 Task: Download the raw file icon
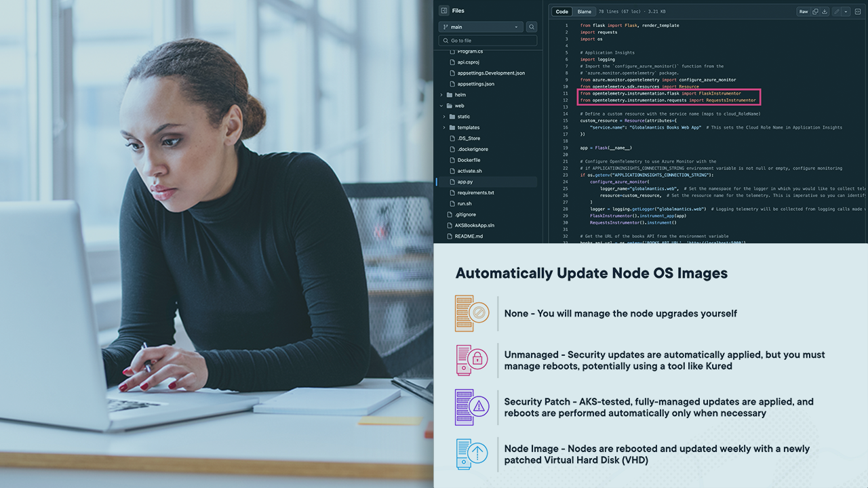coord(825,12)
